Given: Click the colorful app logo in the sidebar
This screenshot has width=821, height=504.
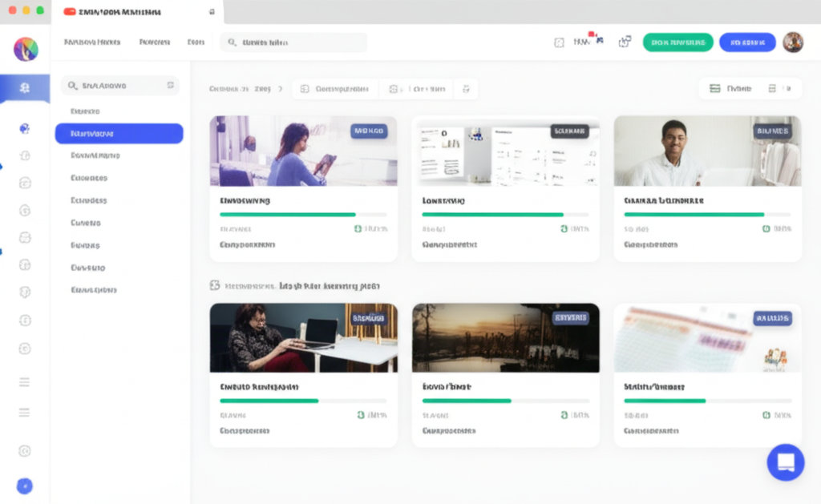Looking at the screenshot, I should pyautogui.click(x=26, y=49).
